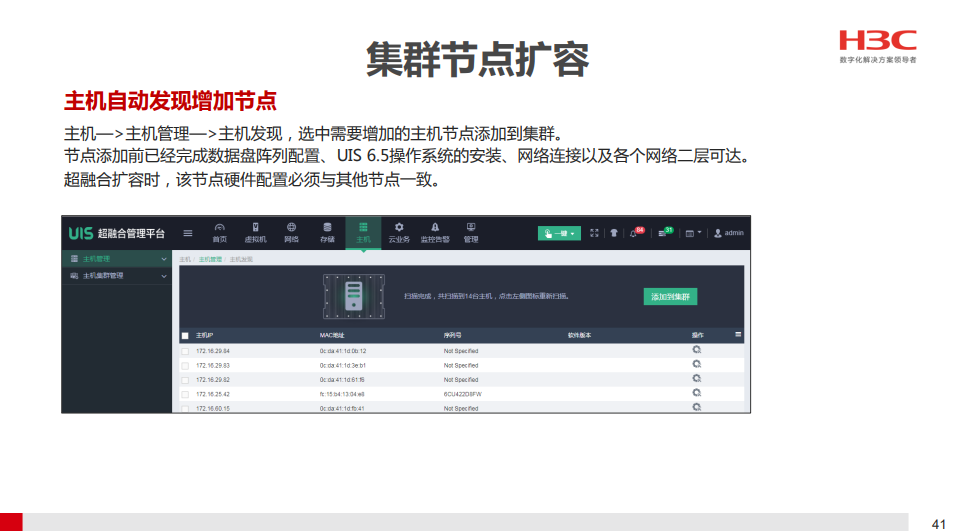Check the box for host 172.16.29.83
This screenshot has height=531, width=953.
point(185,366)
